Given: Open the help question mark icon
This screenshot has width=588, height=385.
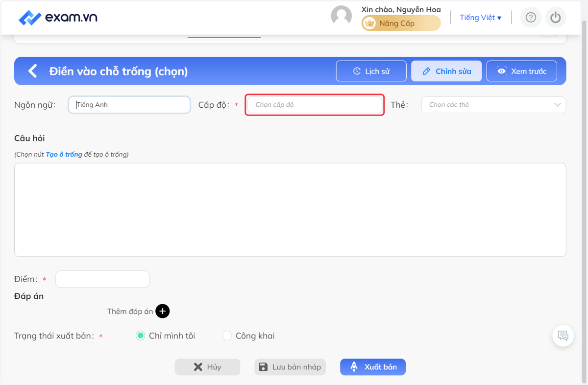Looking at the screenshot, I should pos(531,18).
